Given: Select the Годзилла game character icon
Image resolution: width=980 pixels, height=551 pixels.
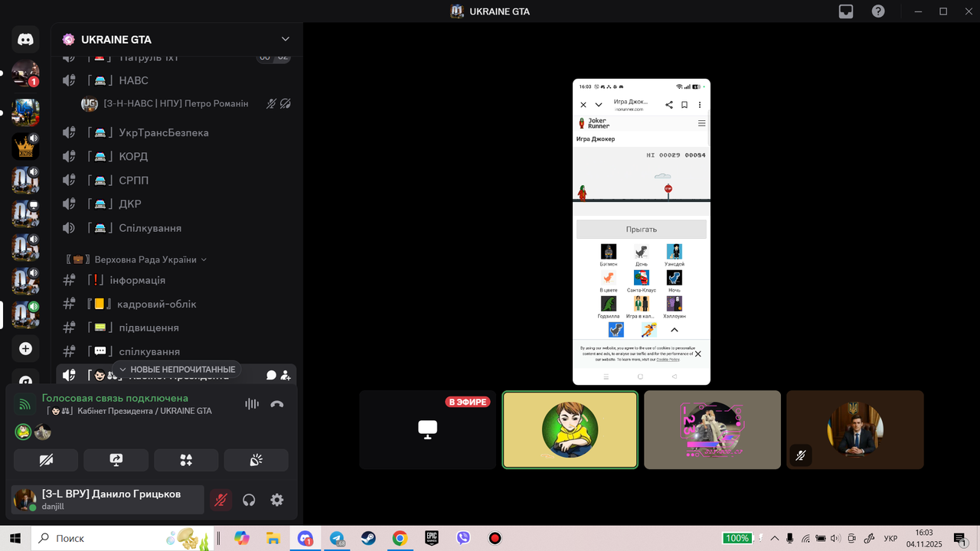Looking at the screenshot, I should (x=609, y=304).
